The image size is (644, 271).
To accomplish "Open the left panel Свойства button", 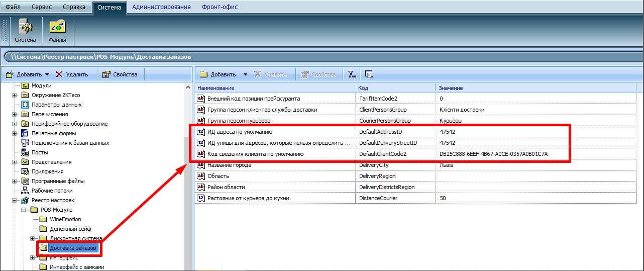I will coord(120,74).
